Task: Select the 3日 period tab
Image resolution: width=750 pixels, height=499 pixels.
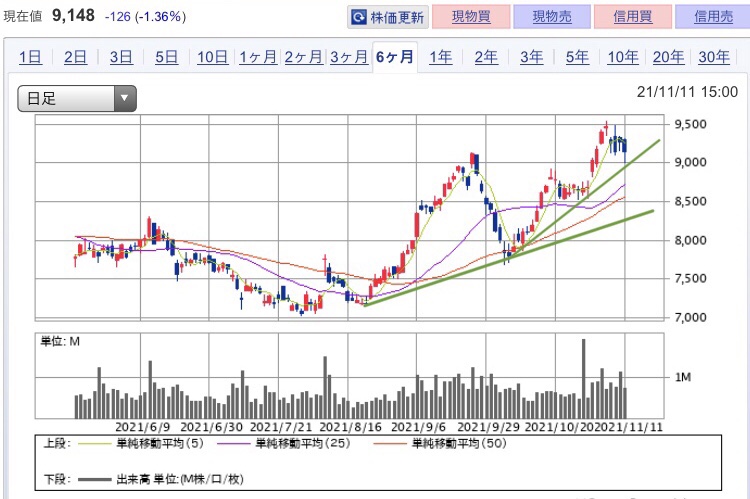Action: (121, 57)
